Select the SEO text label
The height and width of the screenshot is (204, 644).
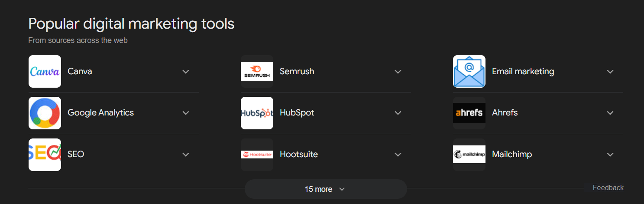[76, 154]
